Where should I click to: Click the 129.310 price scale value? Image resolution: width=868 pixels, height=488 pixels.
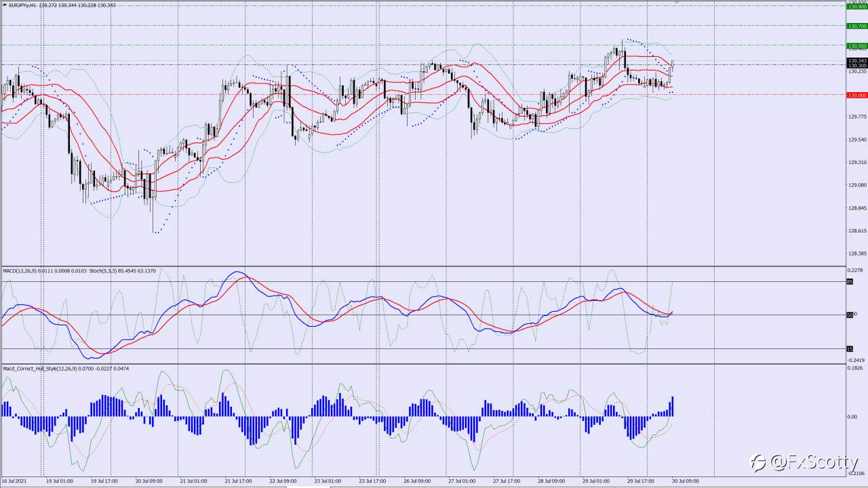(857, 162)
